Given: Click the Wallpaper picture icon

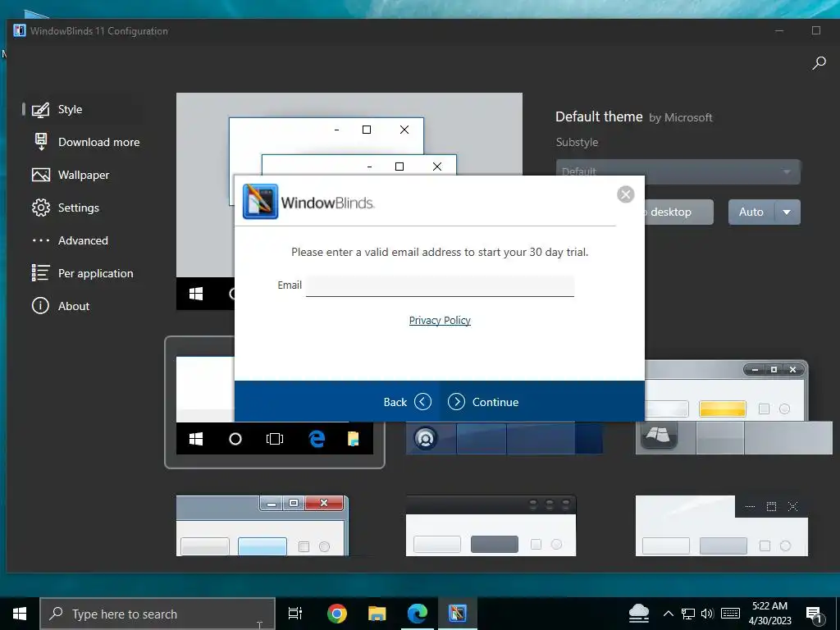Looking at the screenshot, I should click(41, 176).
